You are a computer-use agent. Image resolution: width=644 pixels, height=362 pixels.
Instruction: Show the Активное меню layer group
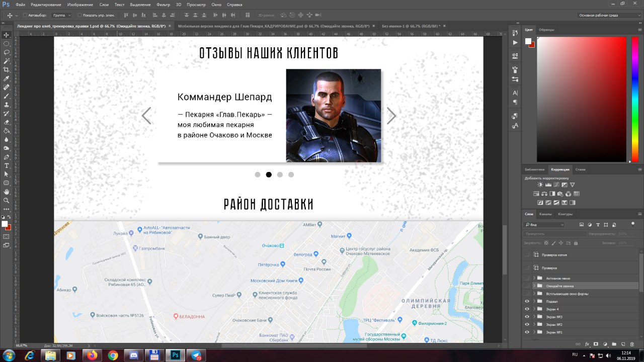(x=527, y=278)
